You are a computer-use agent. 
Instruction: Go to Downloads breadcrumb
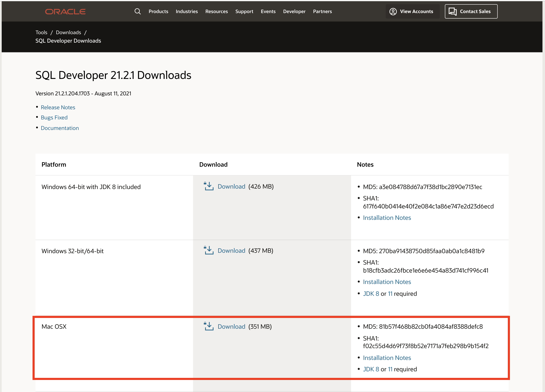click(x=68, y=32)
